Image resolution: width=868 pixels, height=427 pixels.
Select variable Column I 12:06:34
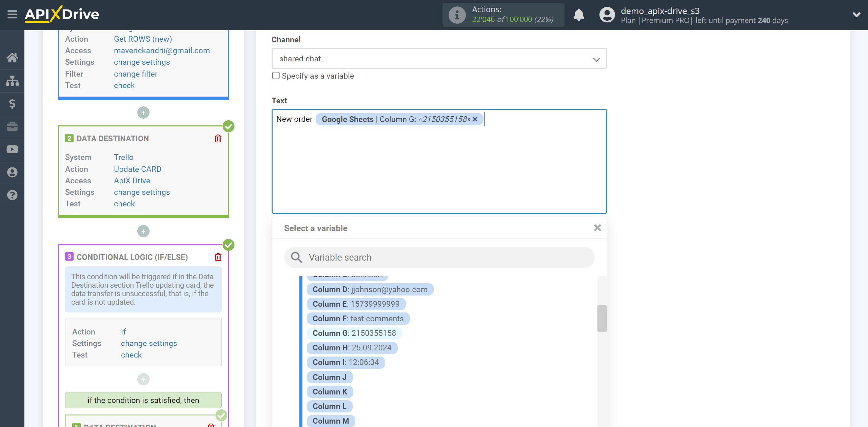click(346, 362)
